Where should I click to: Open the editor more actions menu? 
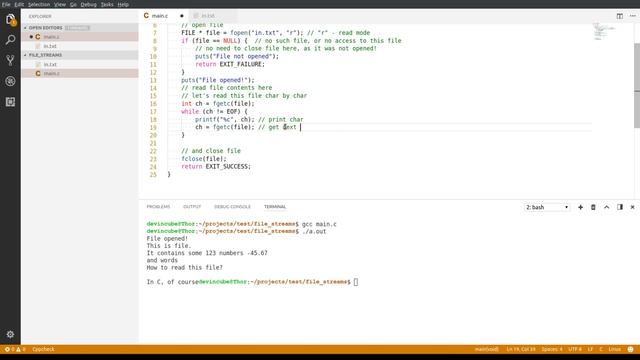632,16
